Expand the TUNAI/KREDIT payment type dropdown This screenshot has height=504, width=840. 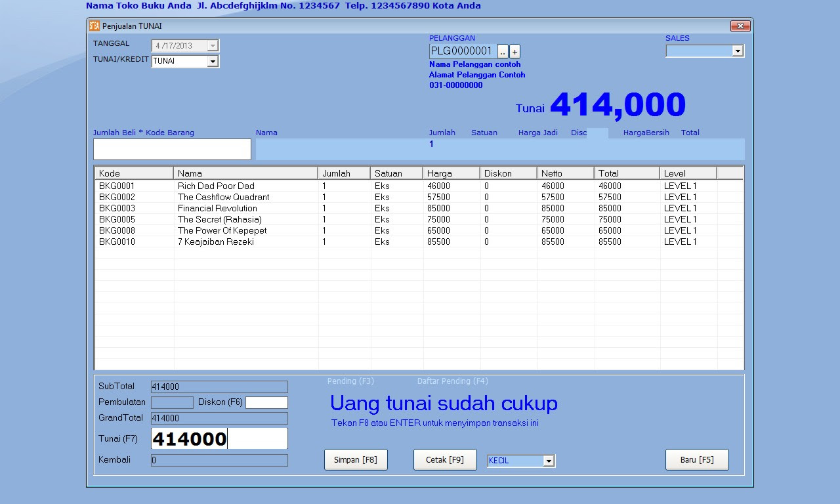click(212, 62)
